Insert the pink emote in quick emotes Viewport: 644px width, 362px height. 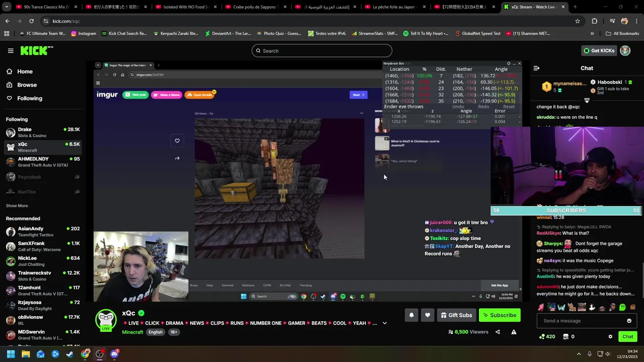(x=541, y=307)
